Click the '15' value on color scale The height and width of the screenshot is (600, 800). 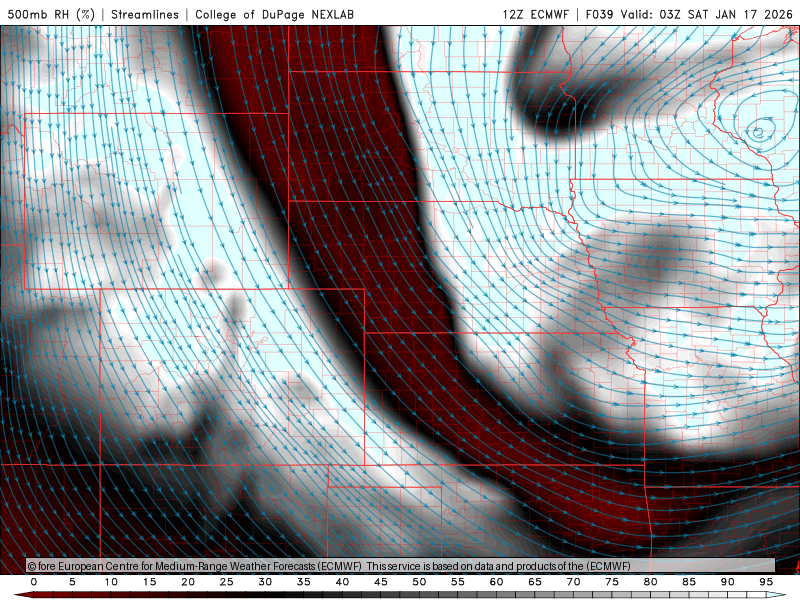(x=149, y=582)
